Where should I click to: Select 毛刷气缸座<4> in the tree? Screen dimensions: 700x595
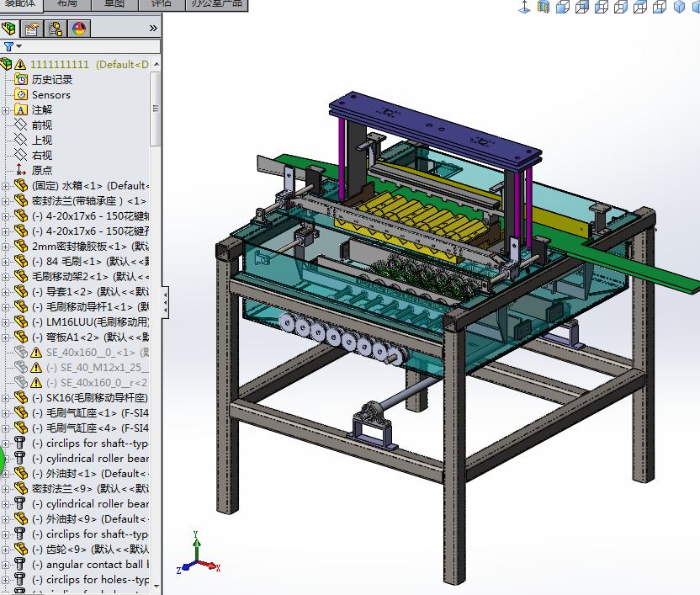[x=90, y=428]
